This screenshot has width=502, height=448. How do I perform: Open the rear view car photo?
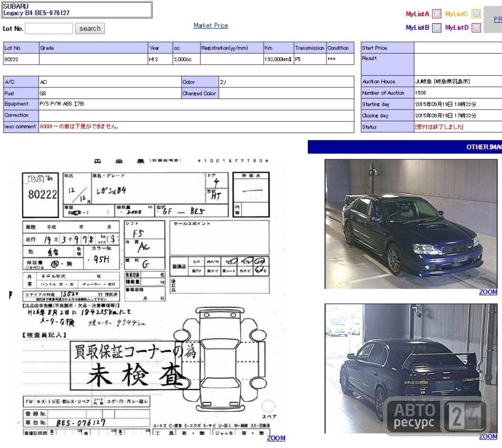coord(411,368)
